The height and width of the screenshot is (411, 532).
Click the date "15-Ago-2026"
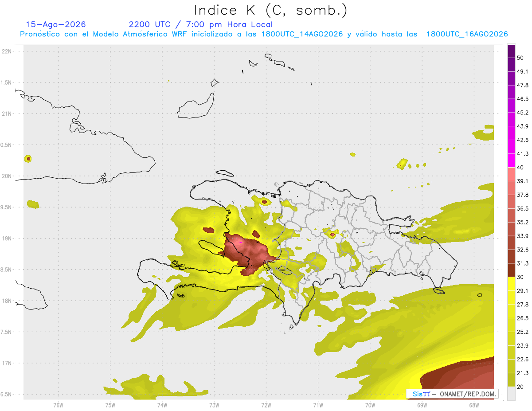point(56,24)
